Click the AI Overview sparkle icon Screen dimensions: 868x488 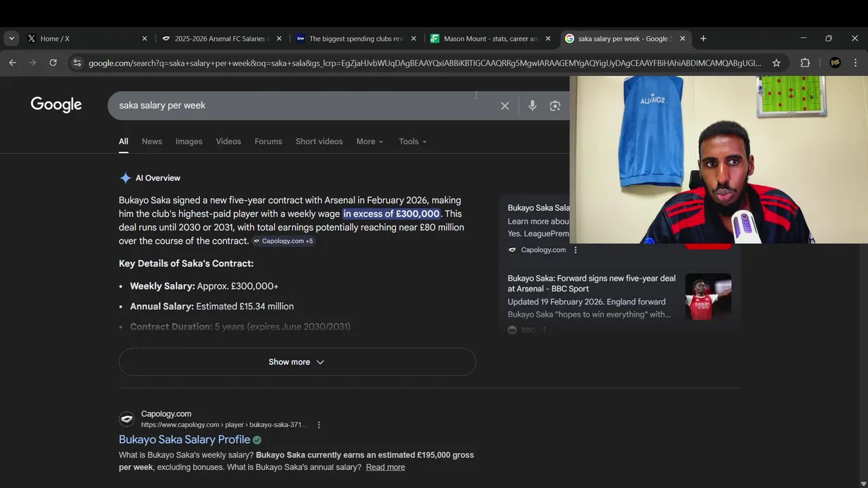point(125,178)
